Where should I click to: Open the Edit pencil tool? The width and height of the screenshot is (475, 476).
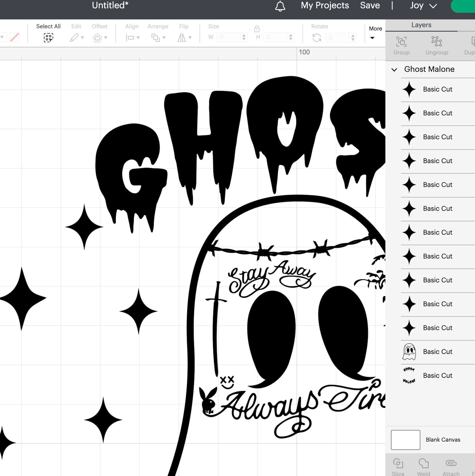pyautogui.click(x=74, y=37)
